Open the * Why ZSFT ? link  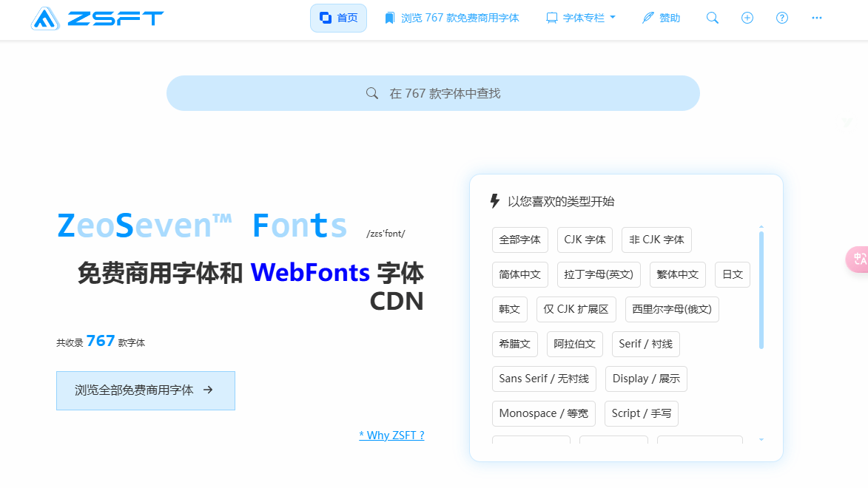(x=391, y=435)
